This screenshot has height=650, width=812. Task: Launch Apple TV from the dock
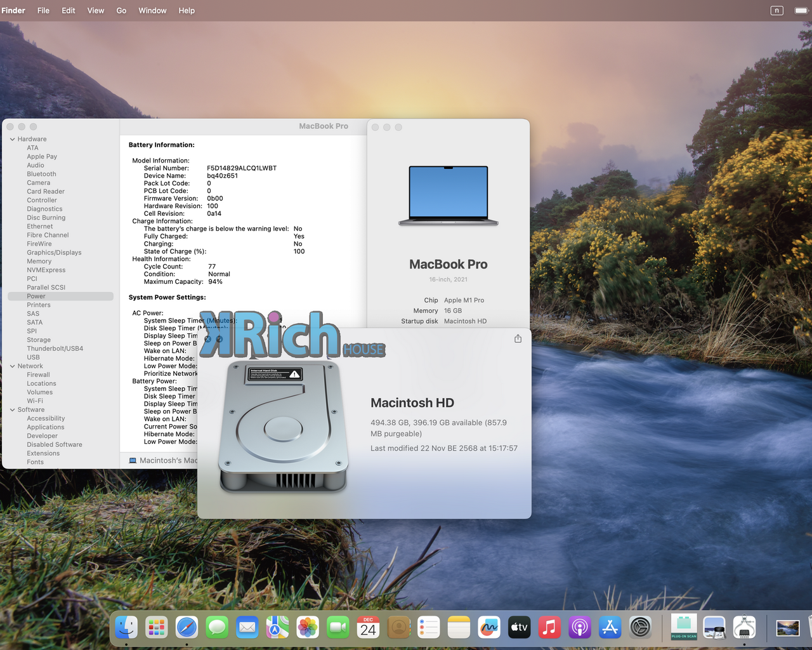click(519, 628)
